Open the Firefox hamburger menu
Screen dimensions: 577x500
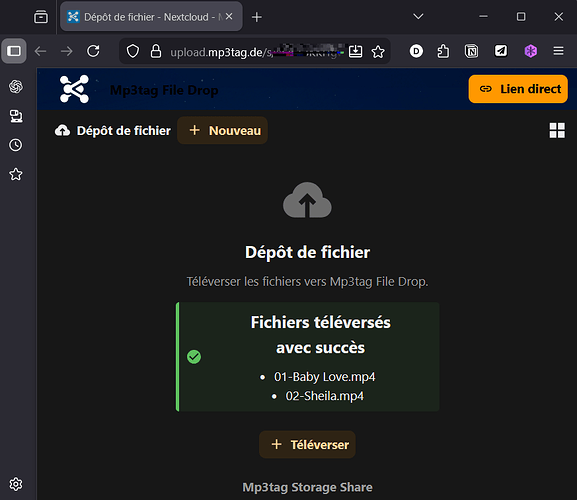pyautogui.click(x=559, y=51)
